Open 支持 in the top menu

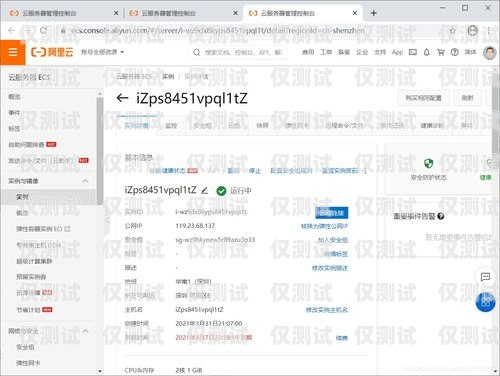(x=380, y=52)
